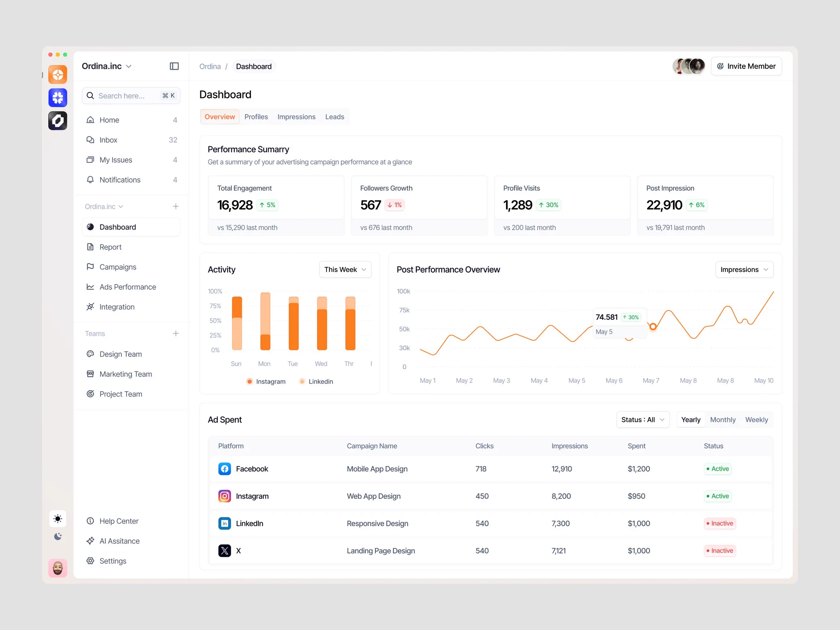The image size is (840, 630).
Task: Click the Sunday activity bar
Action: pyautogui.click(x=237, y=323)
